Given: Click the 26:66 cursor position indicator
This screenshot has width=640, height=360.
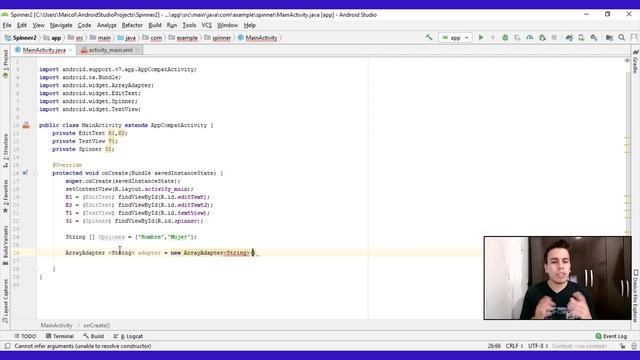Looking at the screenshot, I should 494,346.
